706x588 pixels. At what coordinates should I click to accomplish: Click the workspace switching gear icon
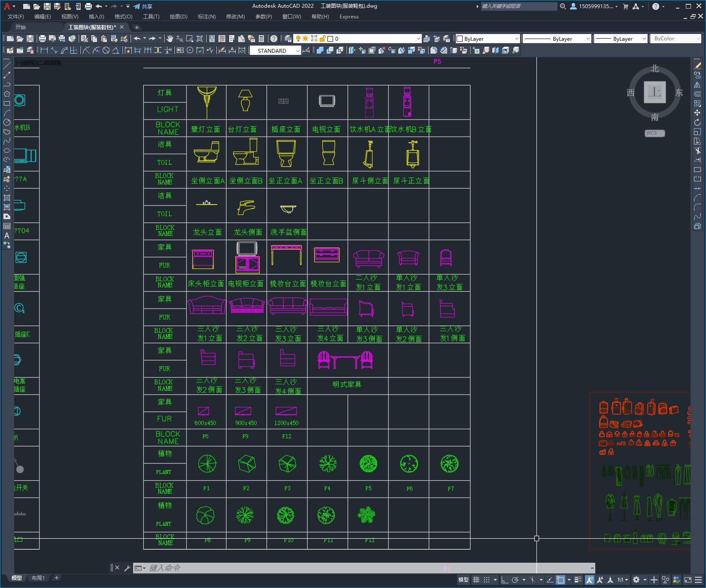tap(636, 580)
